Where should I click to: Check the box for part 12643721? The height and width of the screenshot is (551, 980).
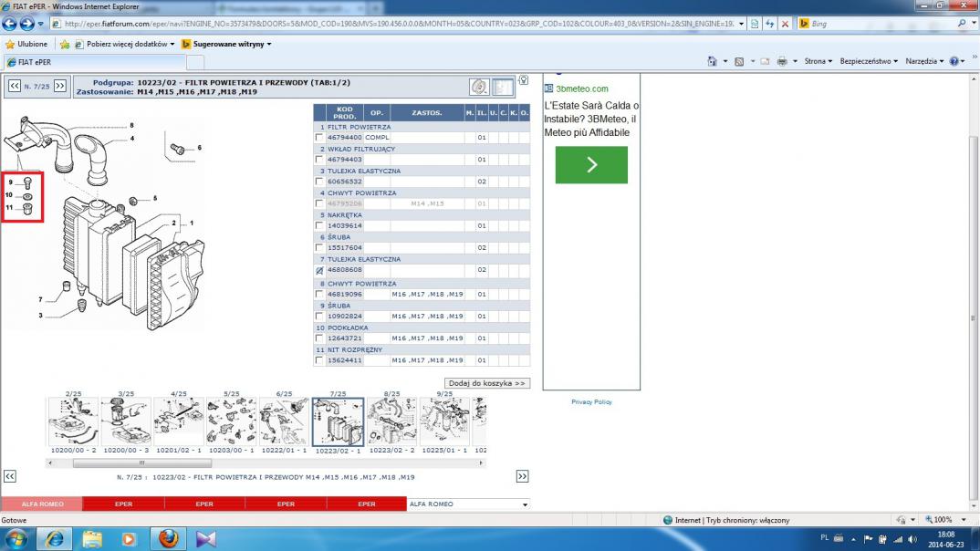[x=319, y=338]
